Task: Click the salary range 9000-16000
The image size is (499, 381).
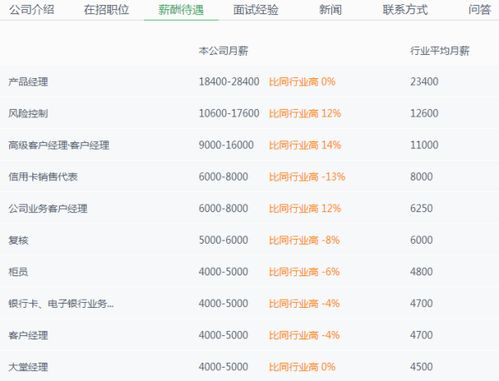Action: click(x=226, y=145)
